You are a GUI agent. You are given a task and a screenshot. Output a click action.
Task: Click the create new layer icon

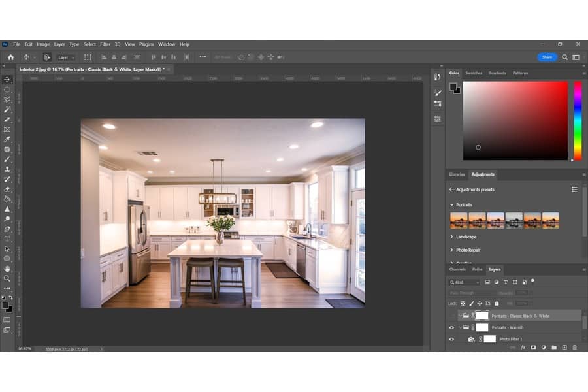coord(564,348)
